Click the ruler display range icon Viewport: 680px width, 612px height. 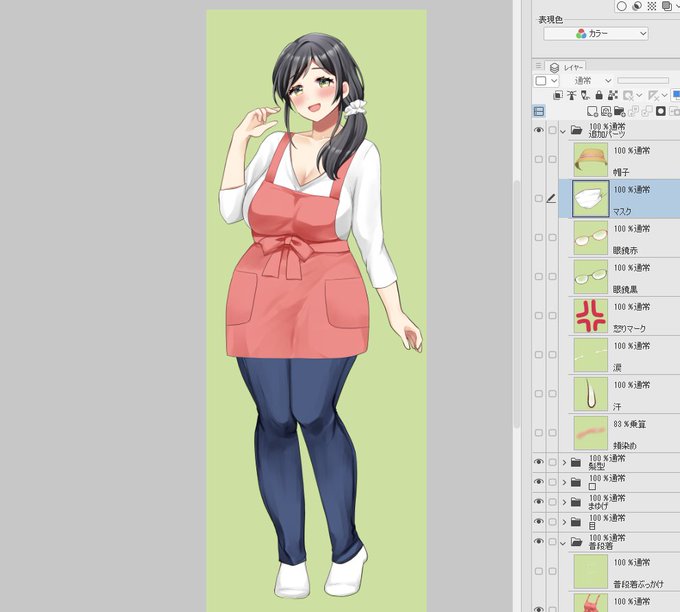(x=653, y=95)
